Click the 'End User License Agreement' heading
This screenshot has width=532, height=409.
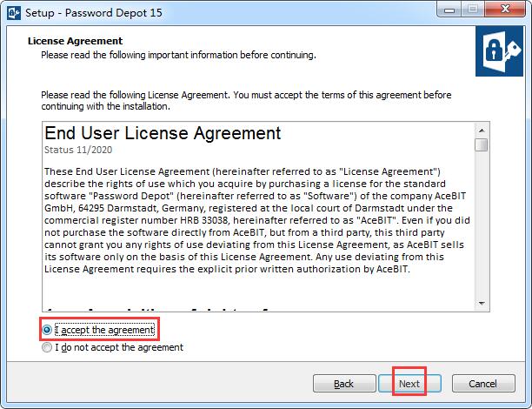pos(163,133)
